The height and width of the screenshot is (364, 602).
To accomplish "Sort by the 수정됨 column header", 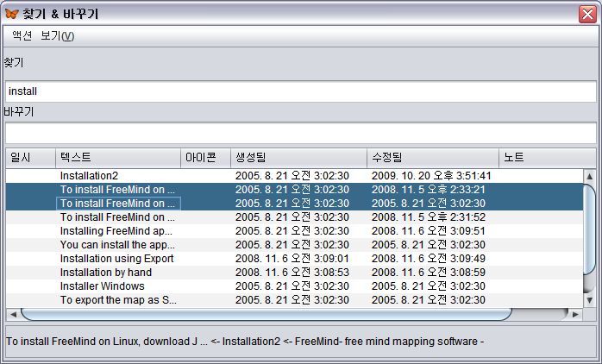I will (x=433, y=158).
